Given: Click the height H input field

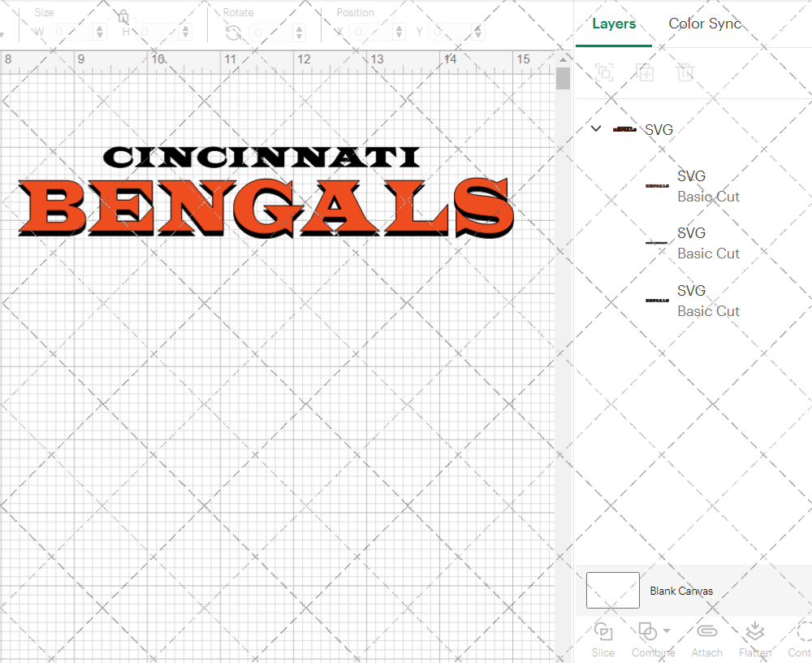Looking at the screenshot, I should point(158,32).
